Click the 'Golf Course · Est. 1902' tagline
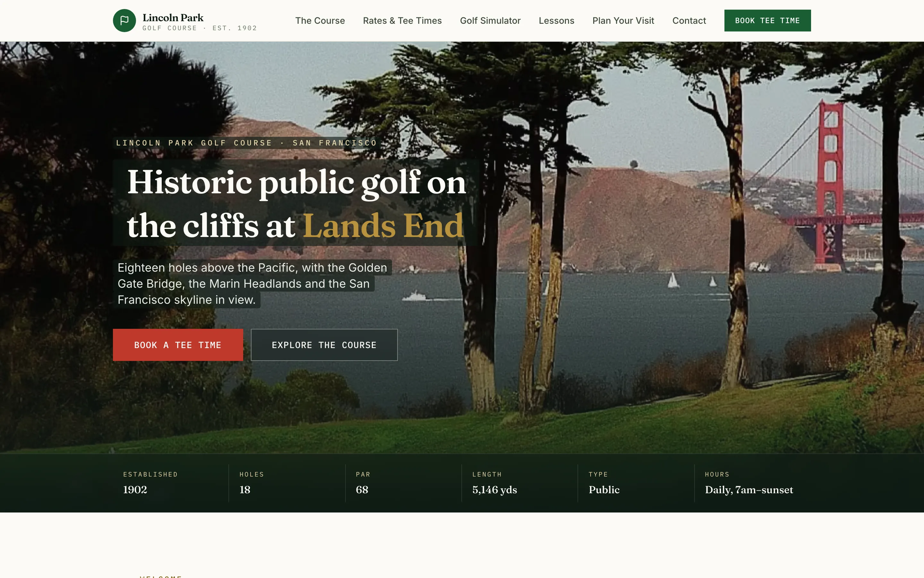Screen dimensions: 924x578 pos(200,28)
